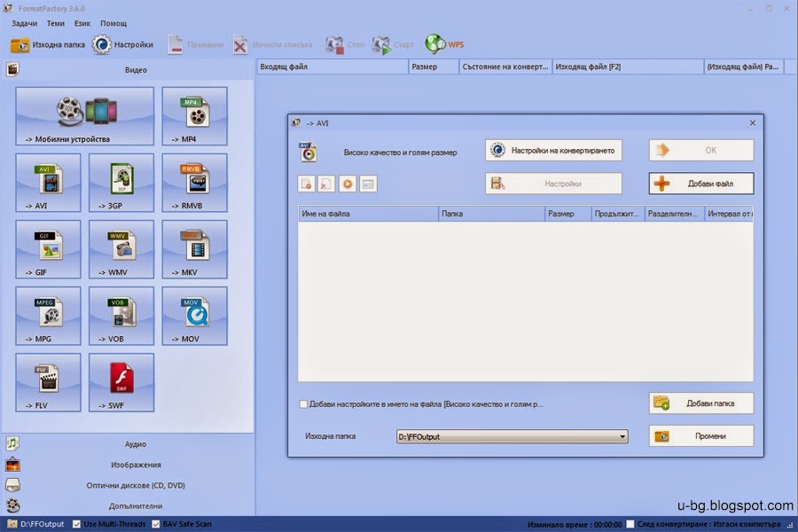Collapse the Видео section header
The height and width of the screenshot is (532, 798).
tap(127, 70)
